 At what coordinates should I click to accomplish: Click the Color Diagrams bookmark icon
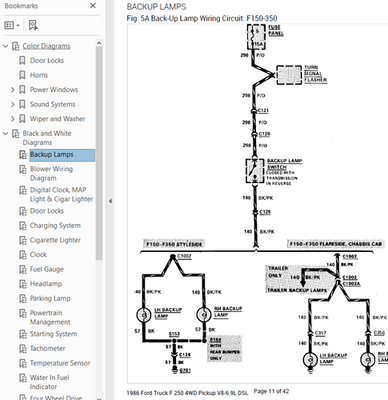point(15,46)
